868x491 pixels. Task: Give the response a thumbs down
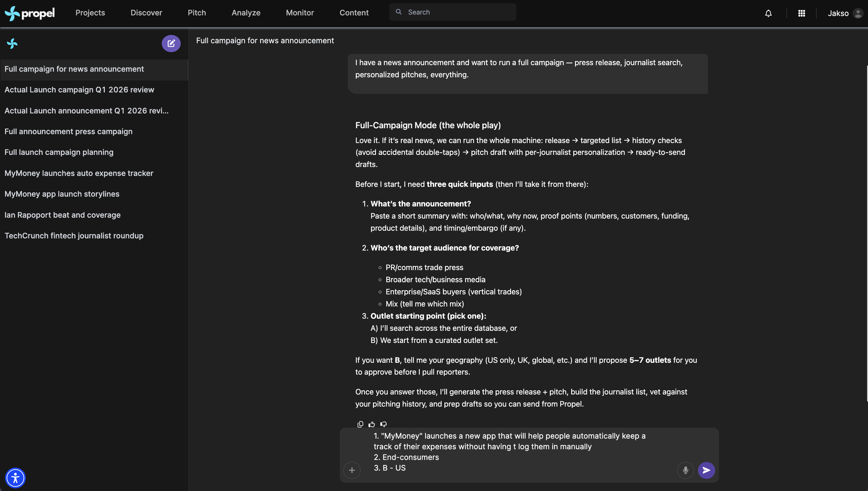pos(384,424)
